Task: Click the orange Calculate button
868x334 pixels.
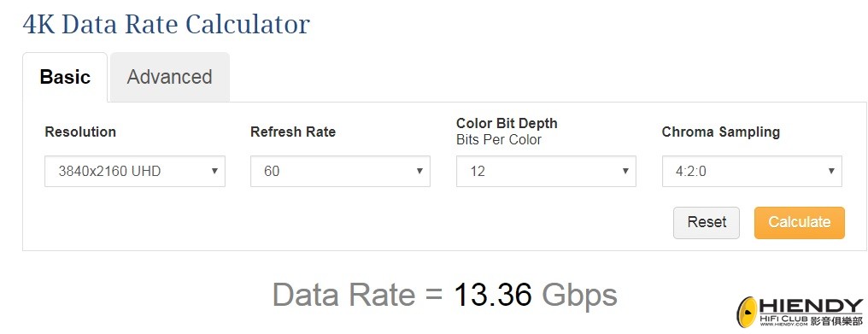Action: [x=800, y=223]
